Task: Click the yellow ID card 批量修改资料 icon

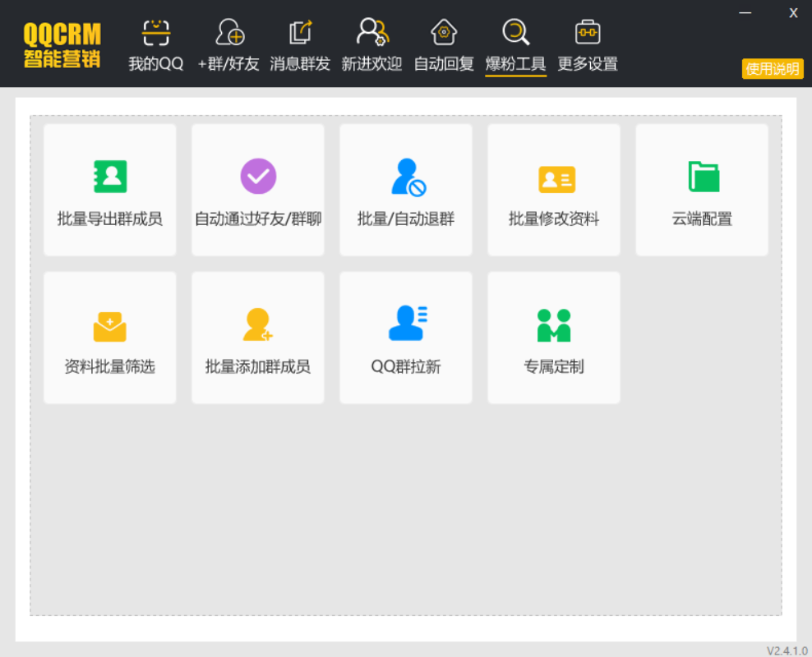Action: pyautogui.click(x=556, y=180)
